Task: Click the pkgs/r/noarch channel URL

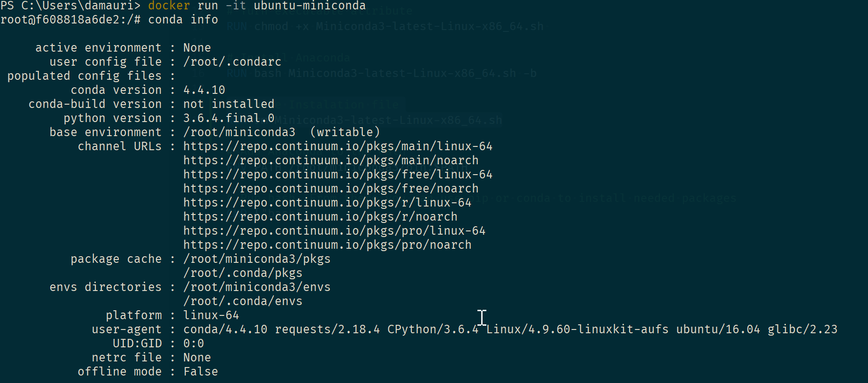Action: [x=320, y=217]
